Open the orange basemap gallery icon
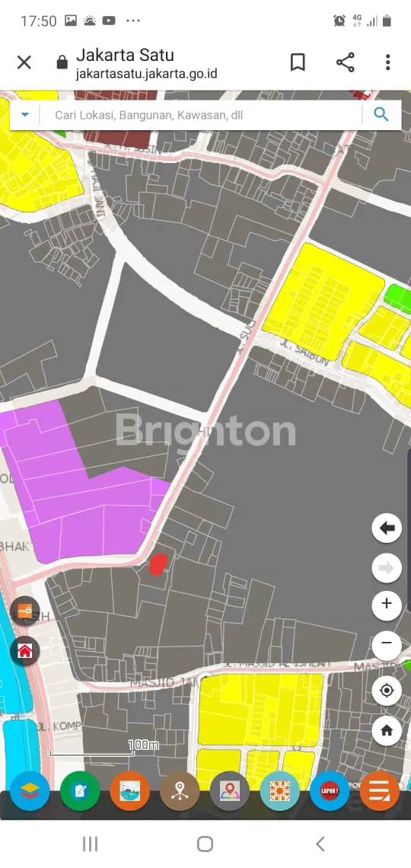411x868 pixels. point(130,791)
